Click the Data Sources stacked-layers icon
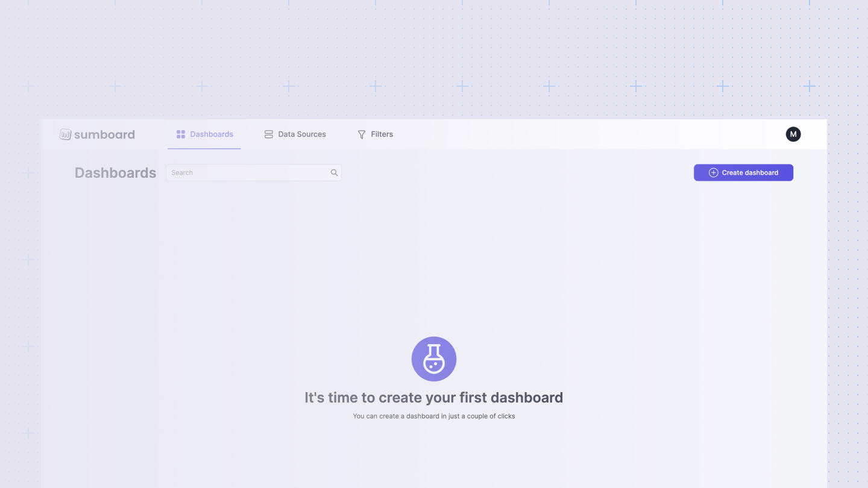Image resolution: width=868 pixels, height=488 pixels. coord(268,134)
